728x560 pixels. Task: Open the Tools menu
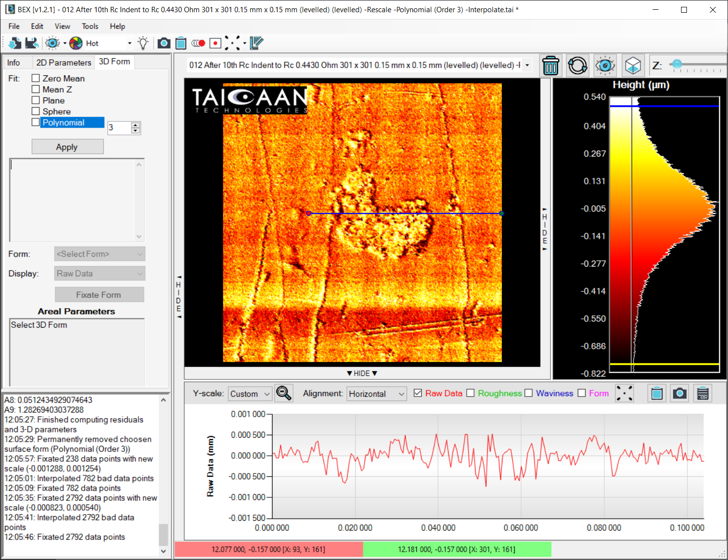point(90,26)
